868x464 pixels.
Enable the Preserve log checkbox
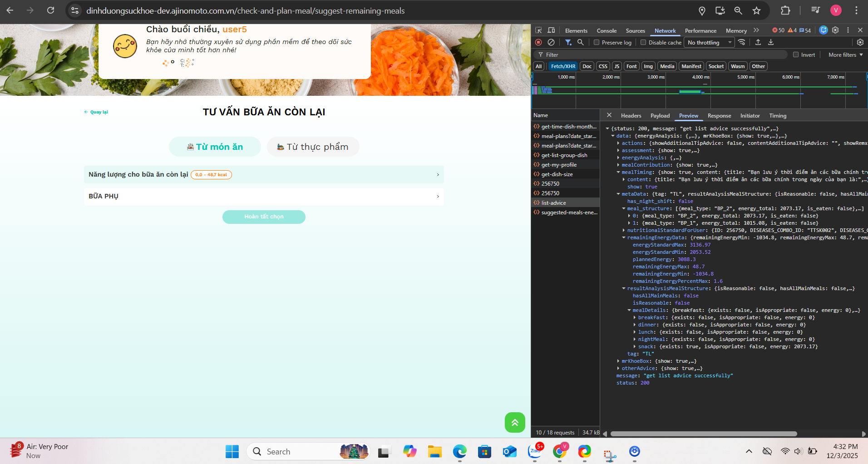(x=597, y=43)
